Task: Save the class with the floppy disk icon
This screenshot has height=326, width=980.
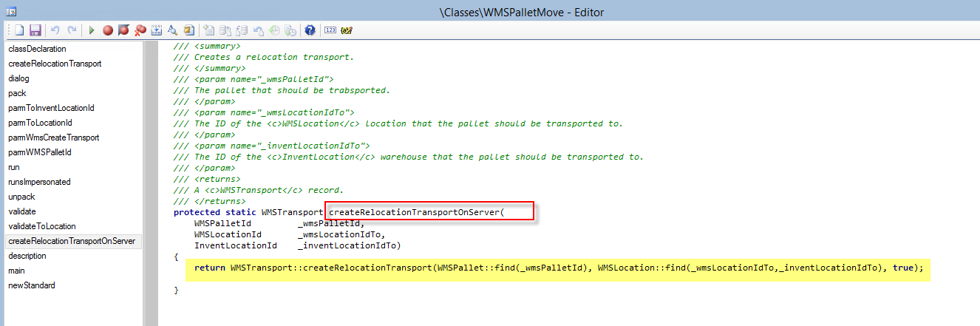Action: coord(34,30)
